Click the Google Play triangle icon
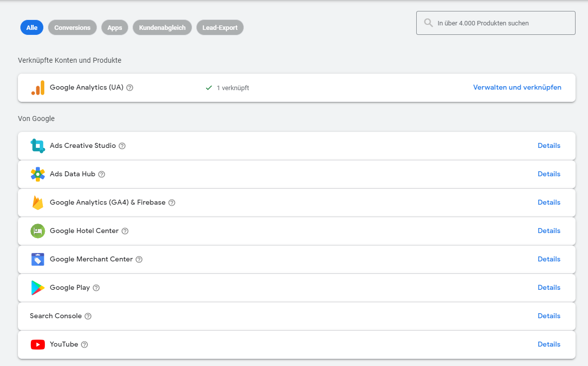This screenshot has width=588, height=366. tap(37, 288)
